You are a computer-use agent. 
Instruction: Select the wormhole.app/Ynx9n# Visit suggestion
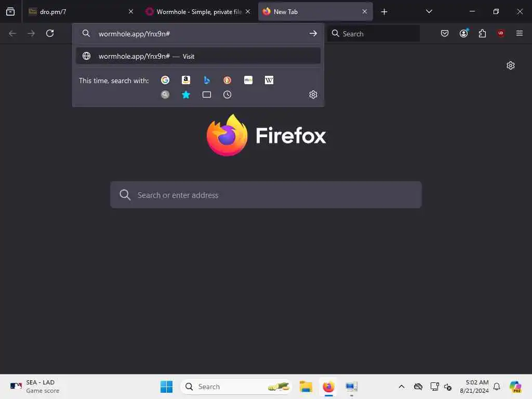198,56
